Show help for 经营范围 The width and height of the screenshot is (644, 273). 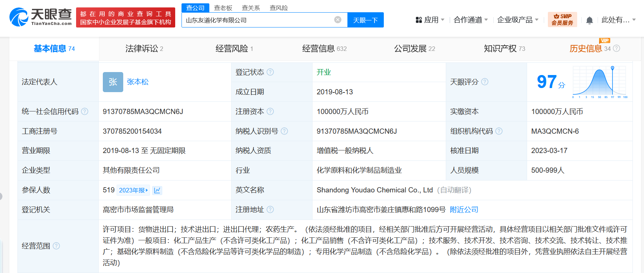click(x=56, y=246)
